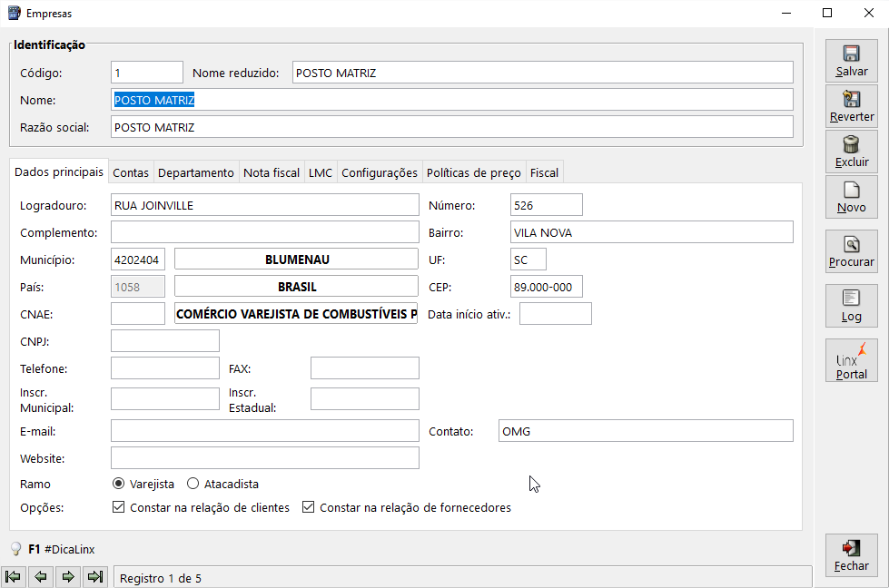
Task: Focus the FAX field
Action: point(364,368)
